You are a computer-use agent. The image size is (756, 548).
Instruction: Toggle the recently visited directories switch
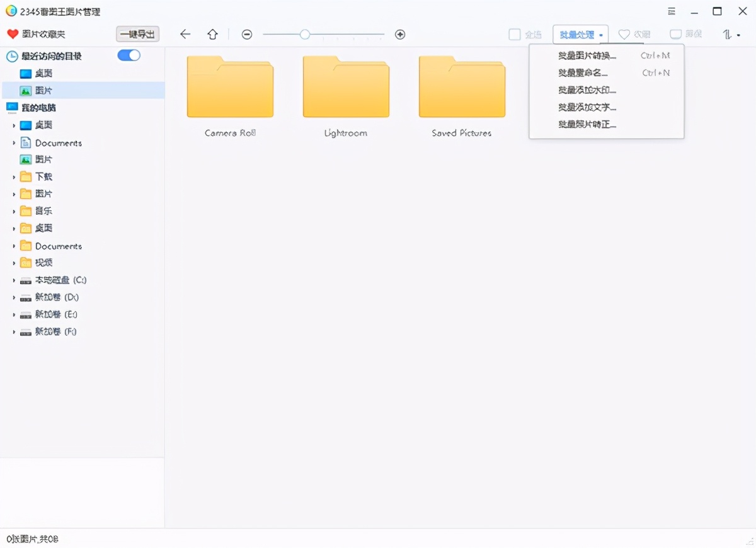129,55
